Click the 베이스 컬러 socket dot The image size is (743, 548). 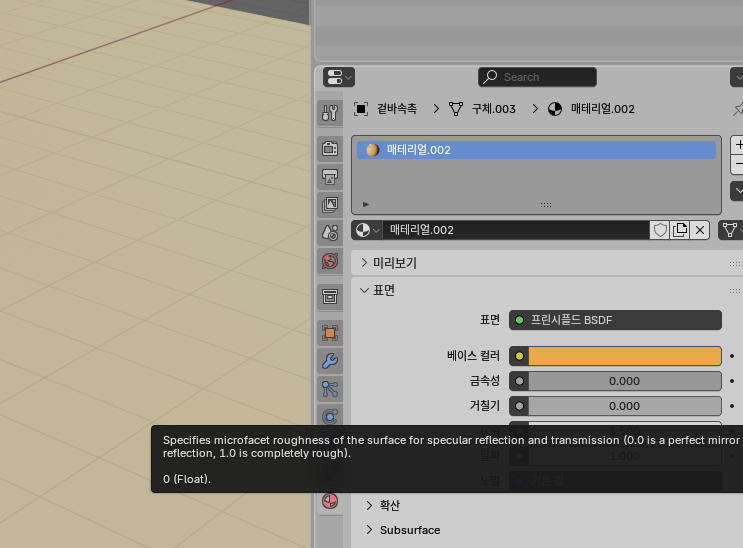tap(519, 356)
